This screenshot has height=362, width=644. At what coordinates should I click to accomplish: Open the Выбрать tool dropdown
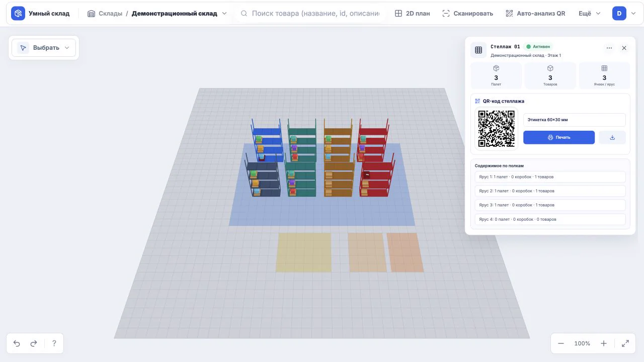[x=44, y=48]
